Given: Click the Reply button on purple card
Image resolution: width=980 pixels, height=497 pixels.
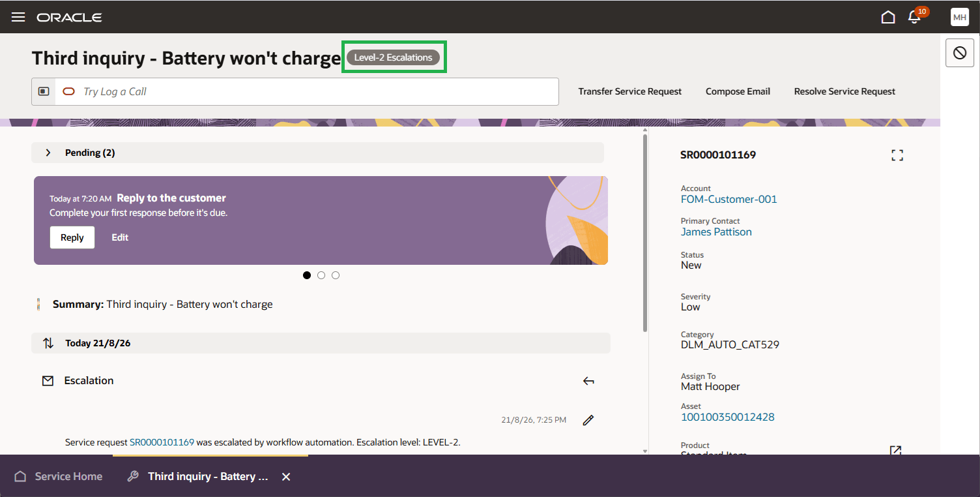Looking at the screenshot, I should (x=72, y=237).
